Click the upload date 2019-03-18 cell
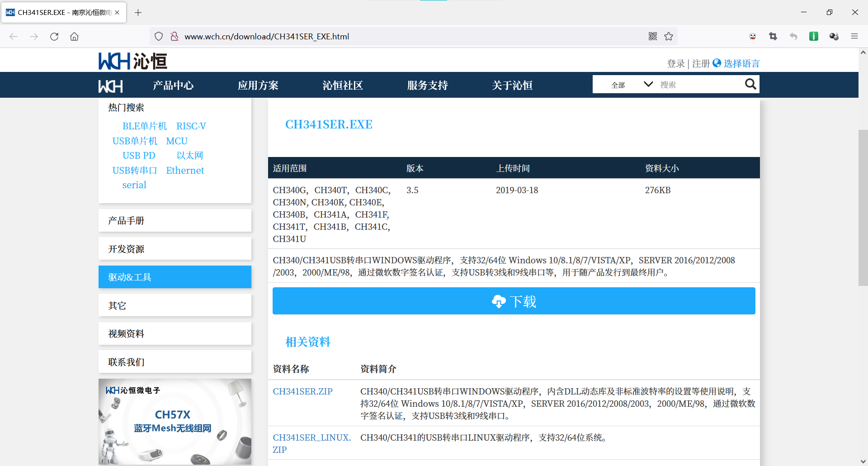Screen dimensions: 868x466 pos(517,190)
